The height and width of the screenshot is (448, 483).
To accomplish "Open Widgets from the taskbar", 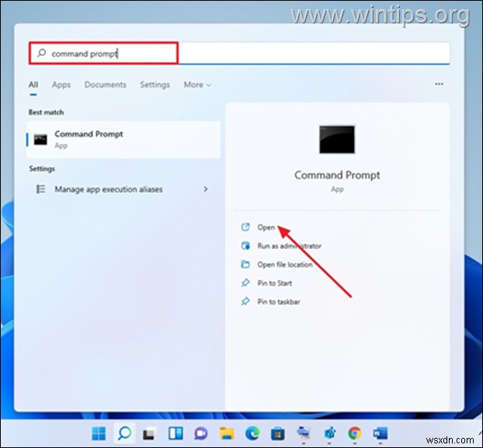I will tap(175, 433).
